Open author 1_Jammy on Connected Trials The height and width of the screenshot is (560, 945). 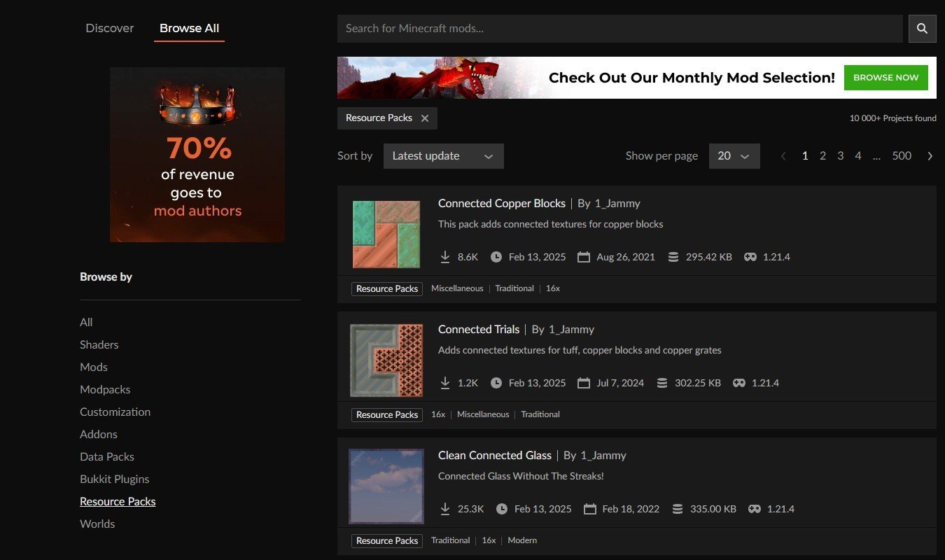coord(571,329)
